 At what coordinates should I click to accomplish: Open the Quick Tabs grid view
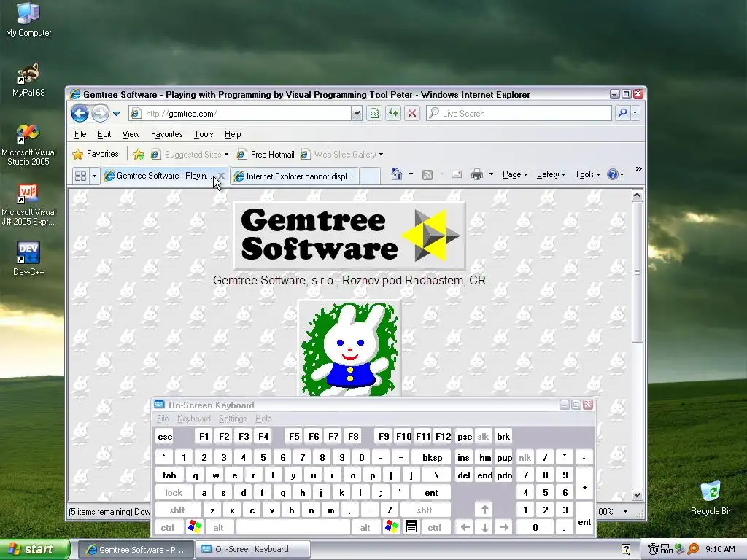click(80, 176)
